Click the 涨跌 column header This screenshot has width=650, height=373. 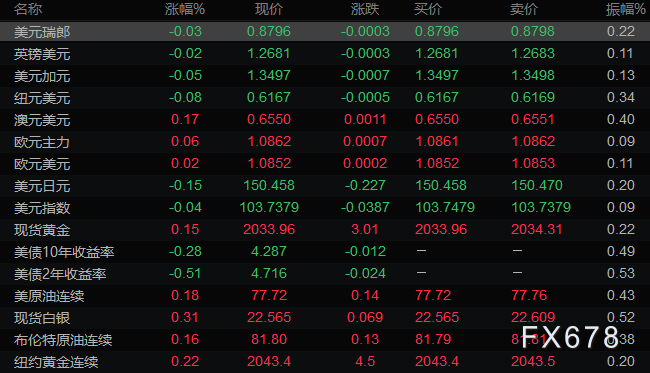pyautogui.click(x=365, y=9)
